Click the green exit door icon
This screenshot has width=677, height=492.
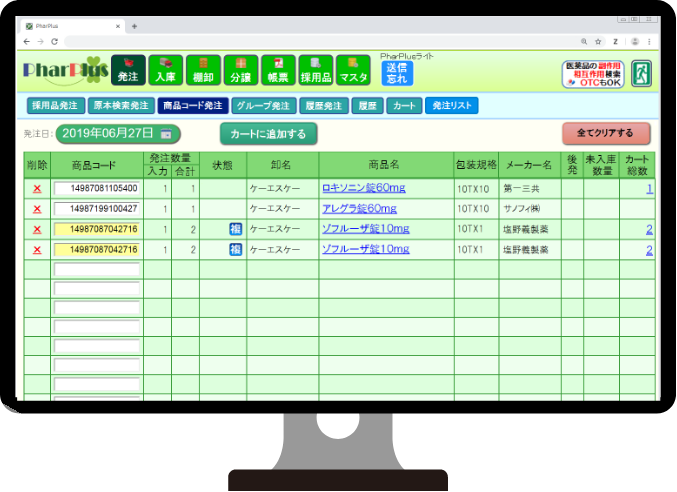click(641, 73)
